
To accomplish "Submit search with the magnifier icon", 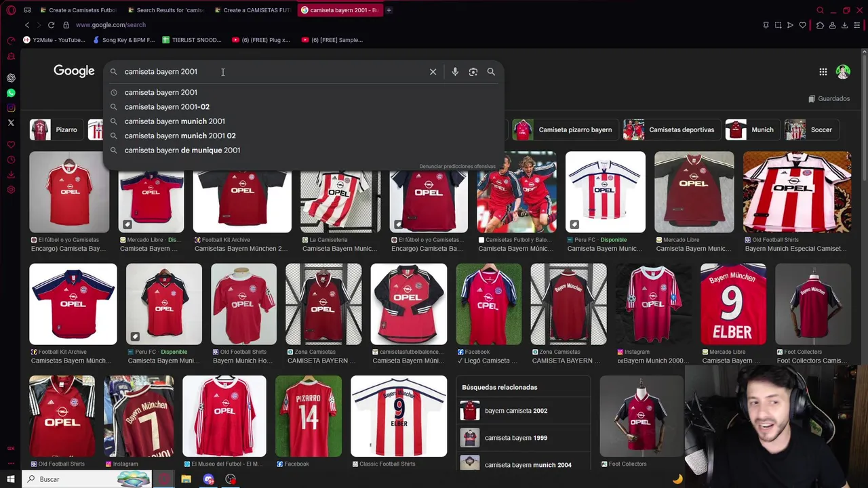I will [491, 72].
